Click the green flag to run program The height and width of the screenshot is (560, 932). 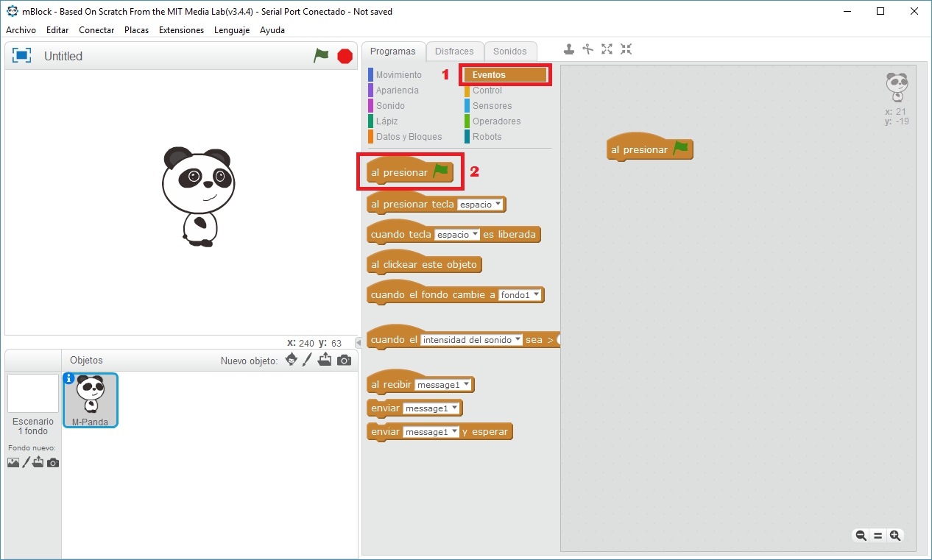pos(321,56)
